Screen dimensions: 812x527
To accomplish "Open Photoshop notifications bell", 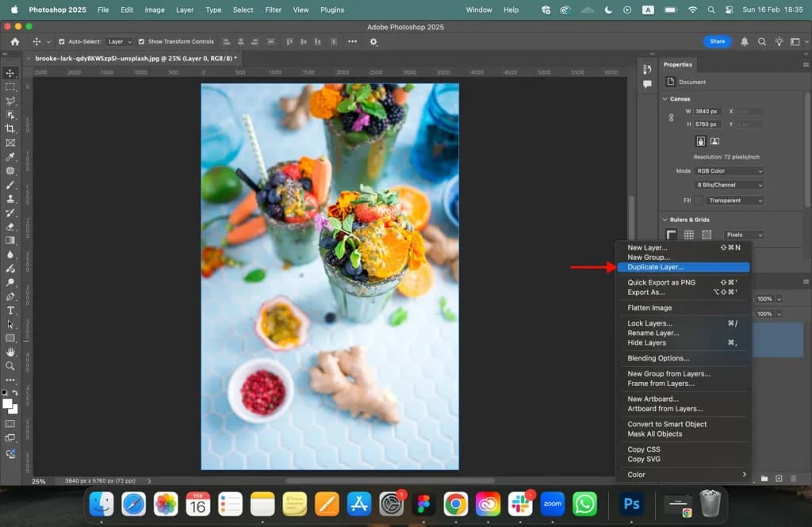I will (x=744, y=42).
